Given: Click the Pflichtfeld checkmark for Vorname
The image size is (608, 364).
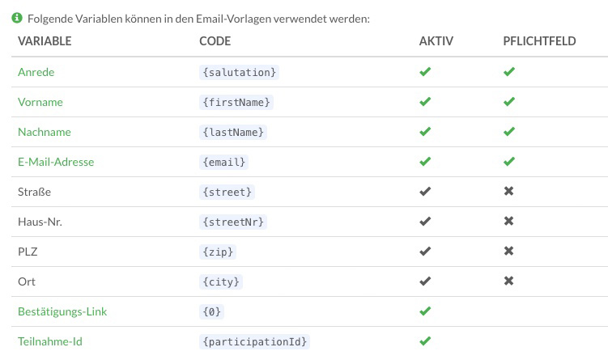Looking at the screenshot, I should 508,101.
